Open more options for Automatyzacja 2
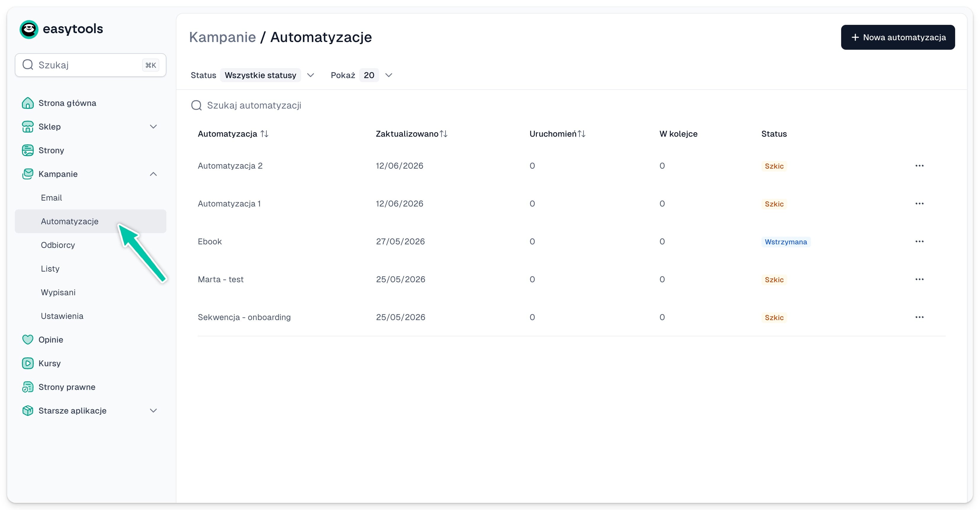 920,166
